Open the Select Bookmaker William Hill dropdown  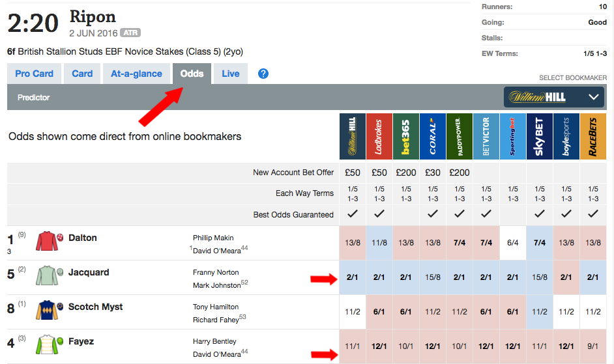553,96
